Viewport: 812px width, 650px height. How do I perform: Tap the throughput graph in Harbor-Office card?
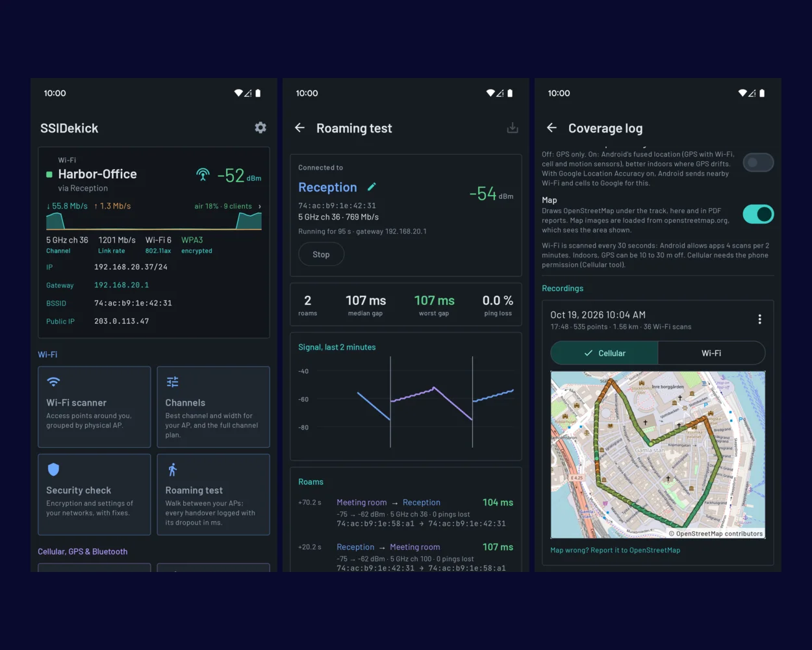(154, 221)
